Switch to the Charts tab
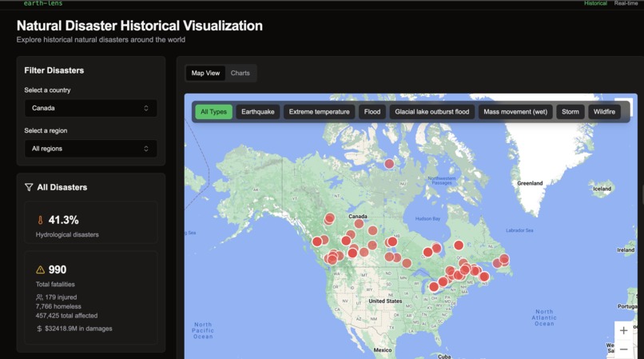The height and width of the screenshot is (359, 644). (x=241, y=74)
